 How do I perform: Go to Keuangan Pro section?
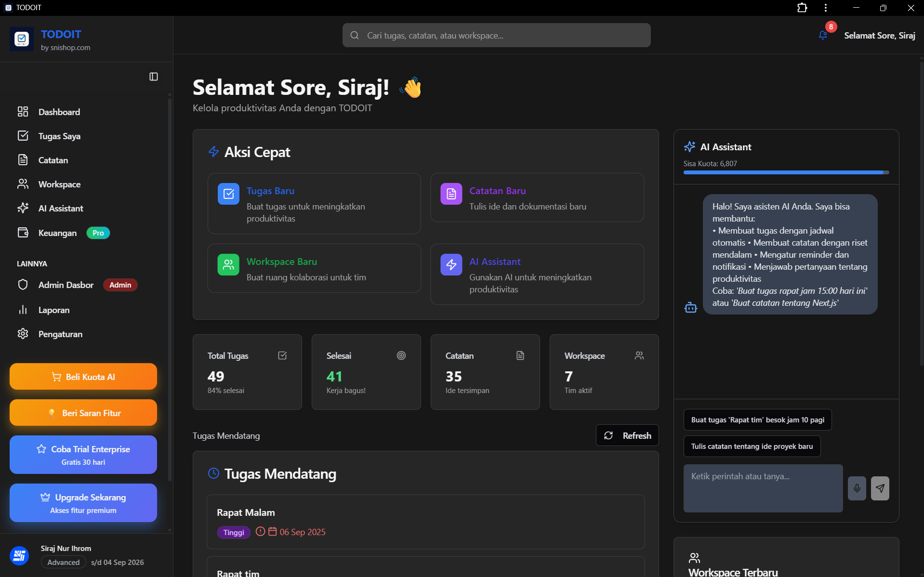(x=58, y=233)
